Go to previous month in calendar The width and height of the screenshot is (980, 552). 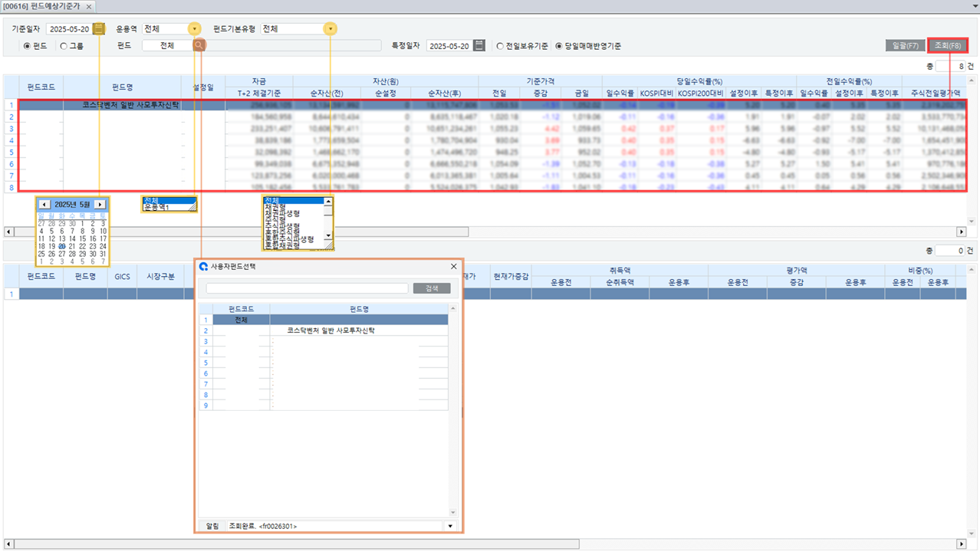point(44,205)
